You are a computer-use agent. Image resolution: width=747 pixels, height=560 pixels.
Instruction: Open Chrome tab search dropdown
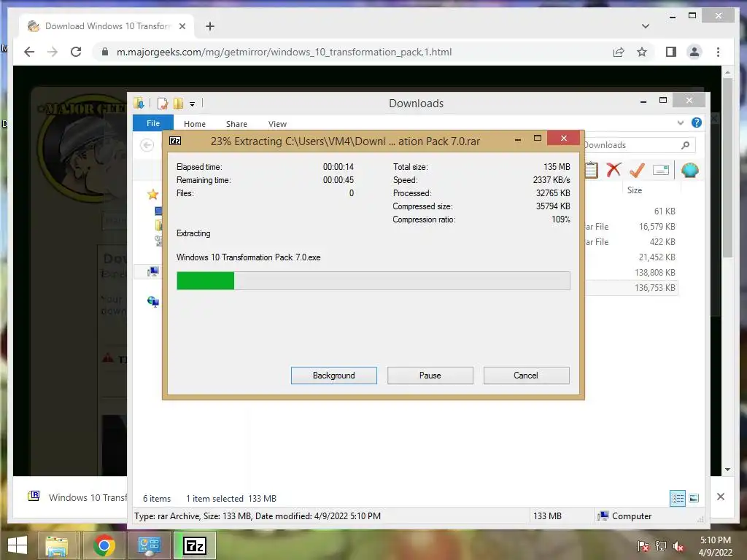click(x=646, y=26)
